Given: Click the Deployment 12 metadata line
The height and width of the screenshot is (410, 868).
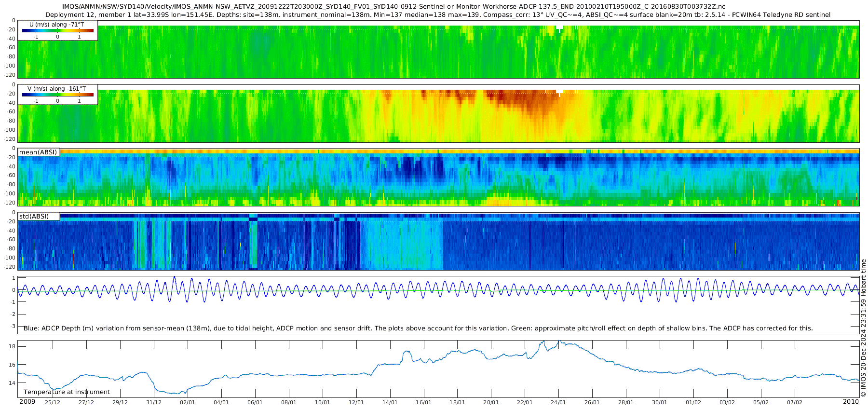Looking at the screenshot, I should pyautogui.click(x=438, y=15).
